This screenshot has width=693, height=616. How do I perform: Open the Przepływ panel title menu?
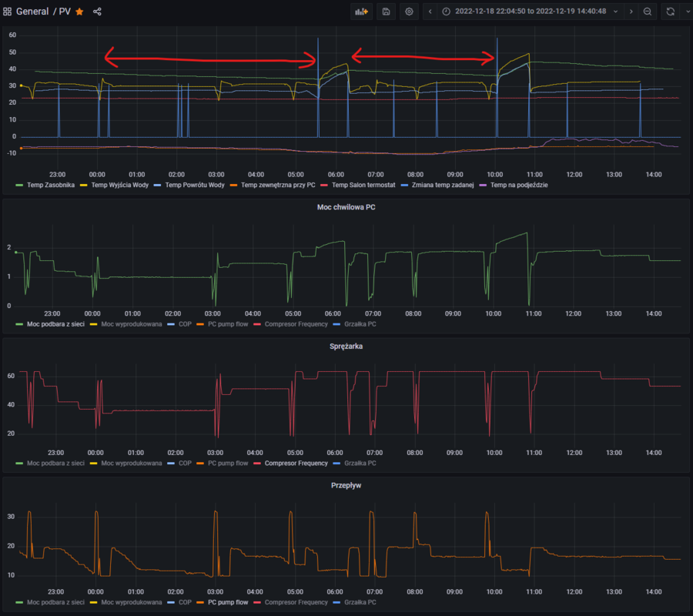(346, 486)
